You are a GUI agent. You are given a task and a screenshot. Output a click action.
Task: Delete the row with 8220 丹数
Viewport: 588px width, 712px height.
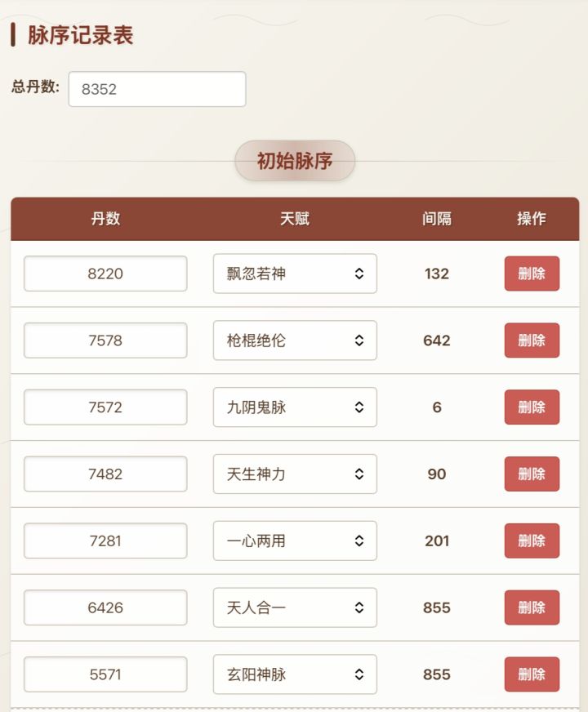(532, 274)
